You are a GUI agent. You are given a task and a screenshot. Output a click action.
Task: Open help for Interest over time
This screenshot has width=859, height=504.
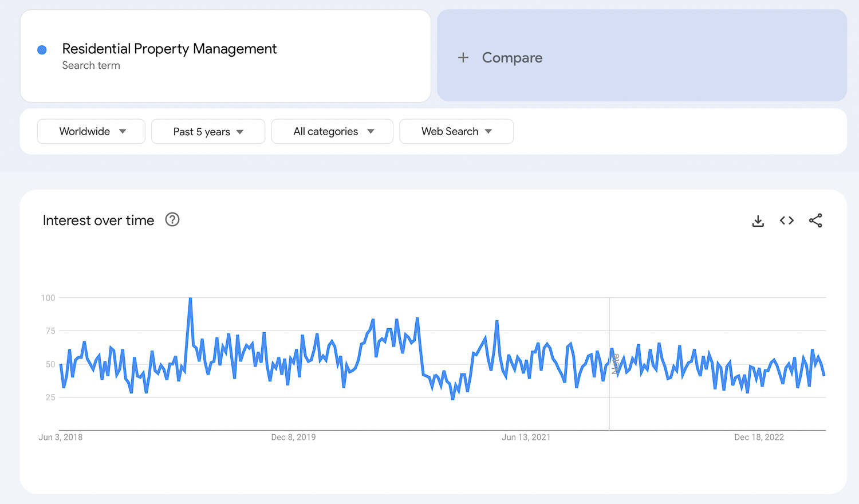(x=172, y=220)
